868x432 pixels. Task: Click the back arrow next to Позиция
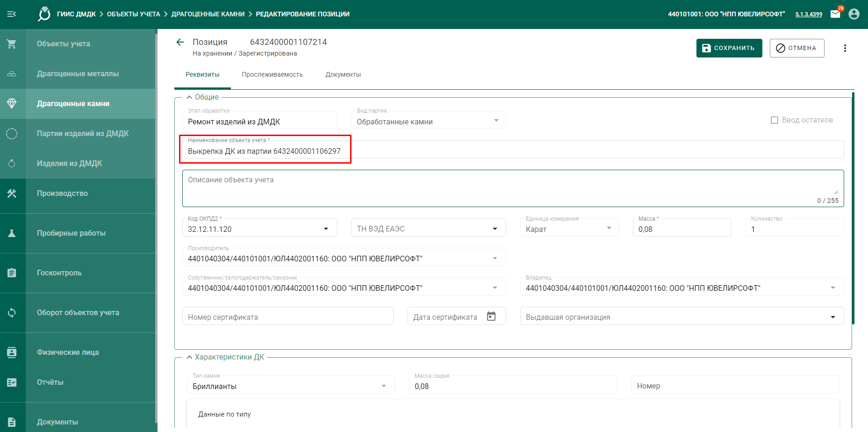(180, 42)
